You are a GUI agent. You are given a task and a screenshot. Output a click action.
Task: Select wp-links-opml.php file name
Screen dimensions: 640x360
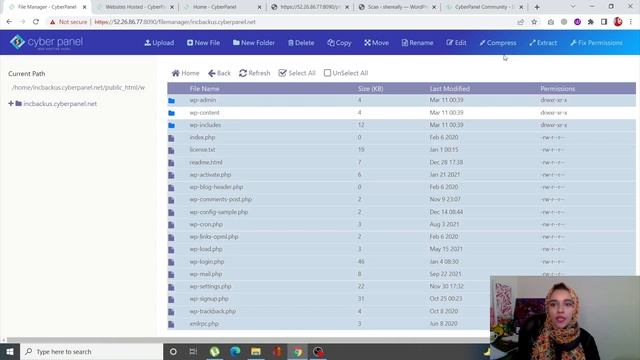(x=214, y=237)
